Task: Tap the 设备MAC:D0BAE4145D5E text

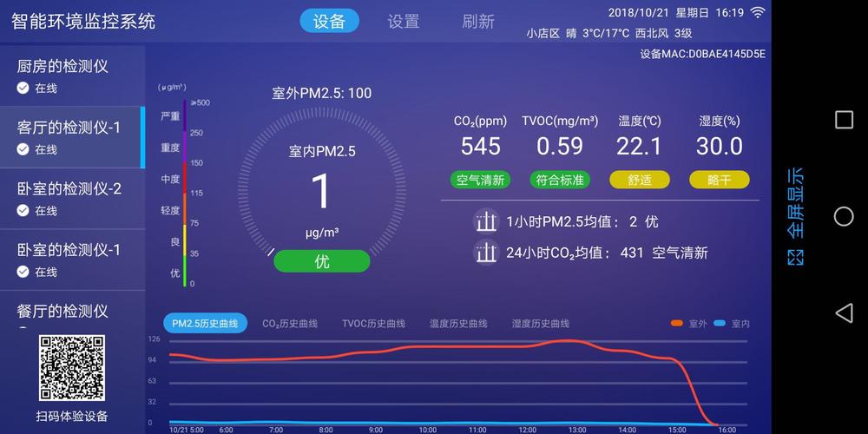Action: pyautogui.click(x=702, y=54)
